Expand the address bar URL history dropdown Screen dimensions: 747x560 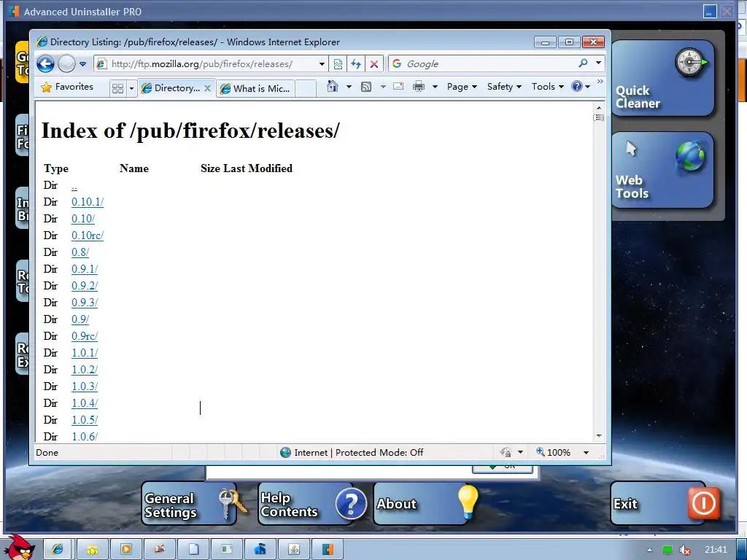point(322,64)
